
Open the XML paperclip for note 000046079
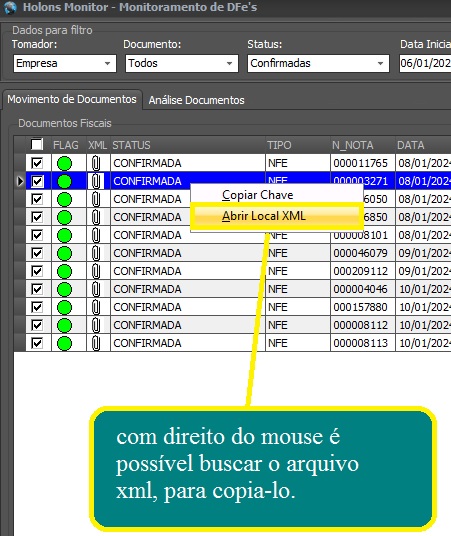tap(96, 253)
